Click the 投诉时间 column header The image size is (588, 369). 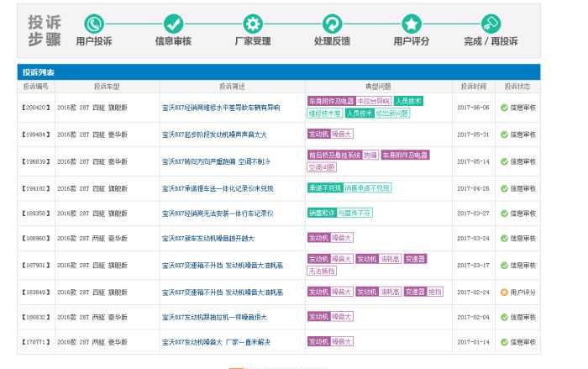(x=474, y=87)
